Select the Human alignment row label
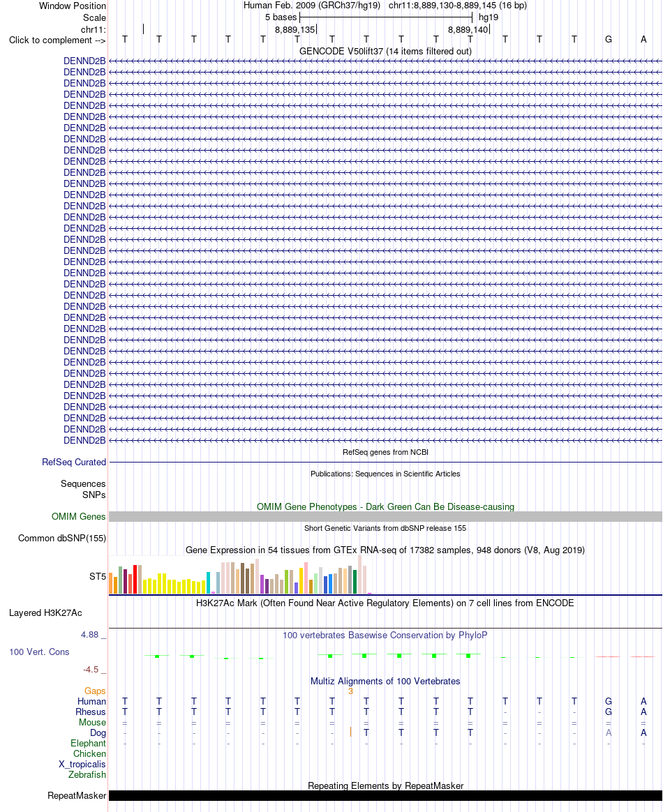 pos(91,701)
